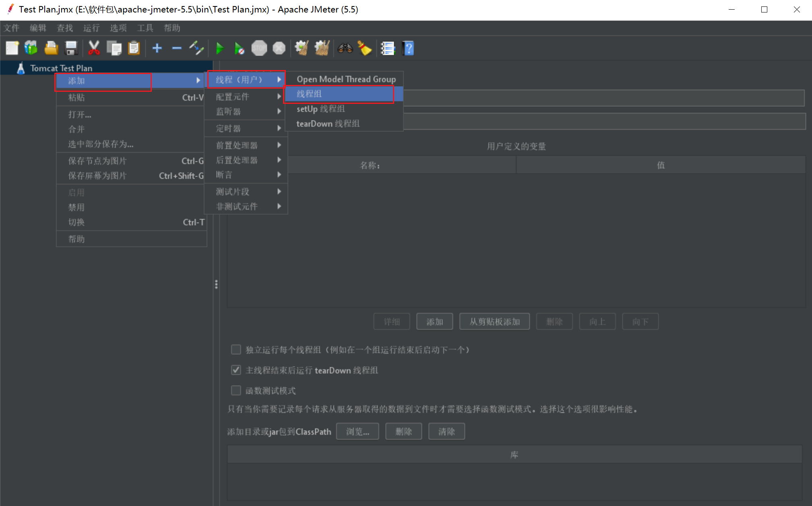Select 禁用 in context menu
The width and height of the screenshot is (812, 506).
131,207
